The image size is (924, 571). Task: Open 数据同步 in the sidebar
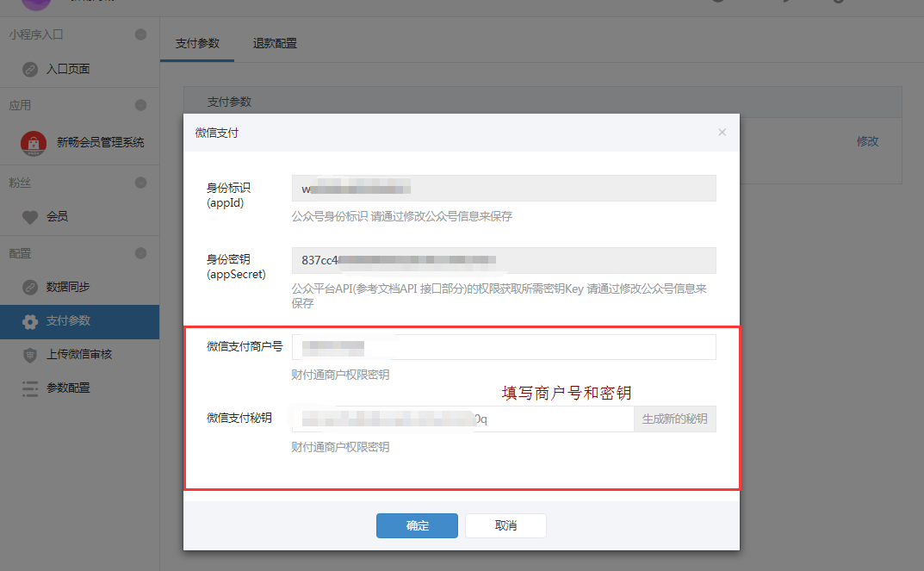68,287
